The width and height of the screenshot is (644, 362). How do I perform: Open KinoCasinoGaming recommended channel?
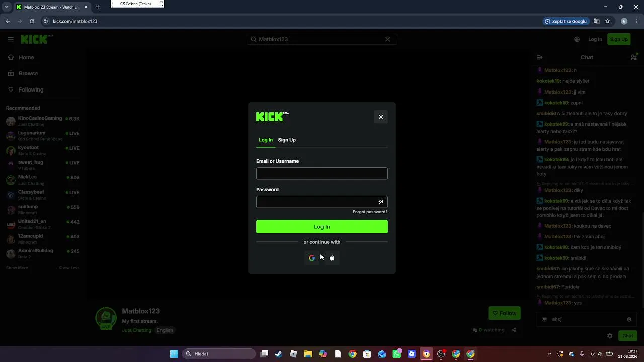pos(43,121)
